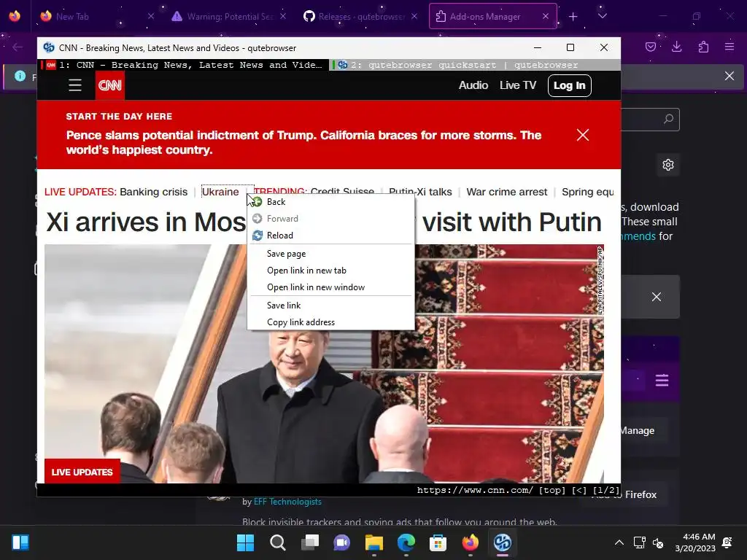Image resolution: width=747 pixels, height=560 pixels.
Task: Open the Audio link on CNN
Action: (473, 85)
